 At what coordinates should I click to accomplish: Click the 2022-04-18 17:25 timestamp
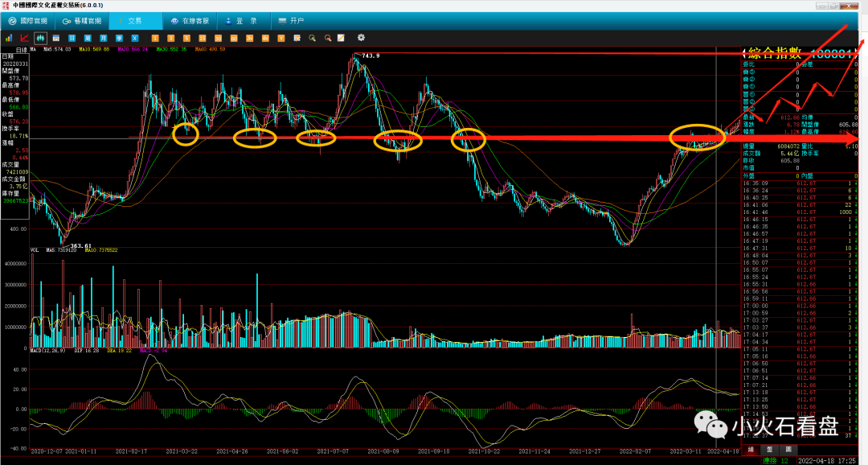click(x=827, y=460)
